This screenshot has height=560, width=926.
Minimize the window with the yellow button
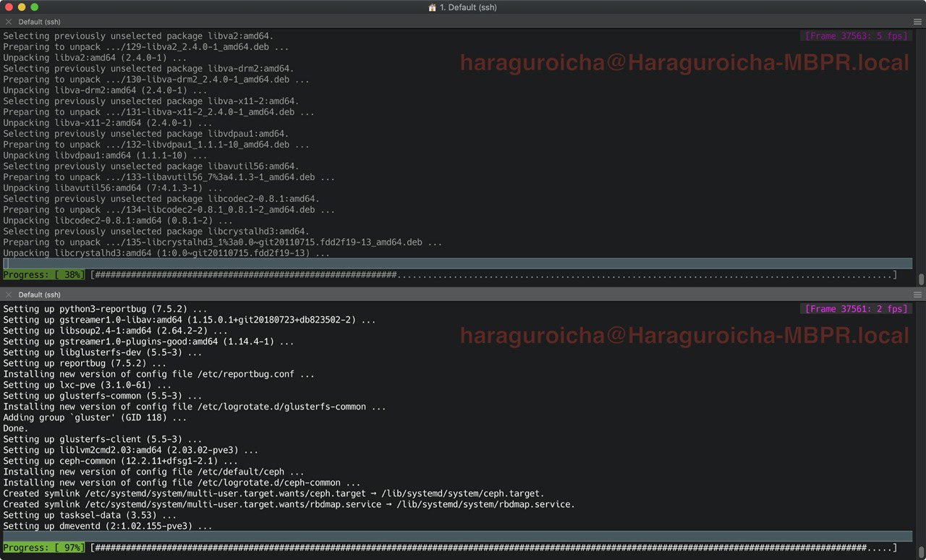tap(22, 7)
